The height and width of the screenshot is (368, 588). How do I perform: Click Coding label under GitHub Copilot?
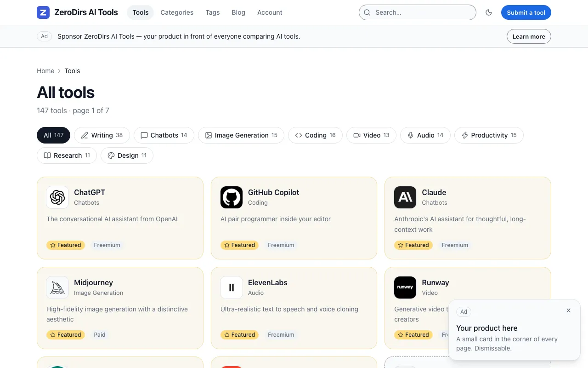tap(258, 202)
